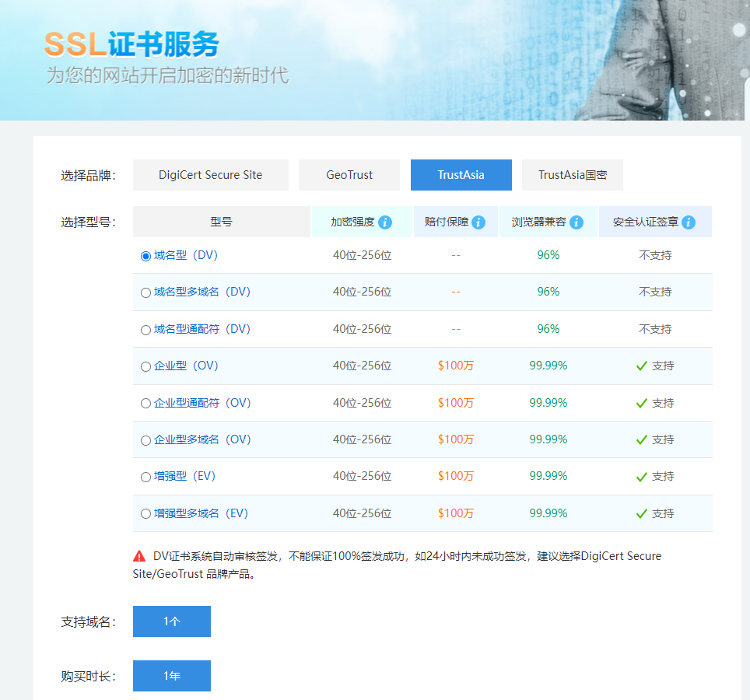Switch to GeoTrust brand tab
The height and width of the screenshot is (700, 750).
(349, 175)
